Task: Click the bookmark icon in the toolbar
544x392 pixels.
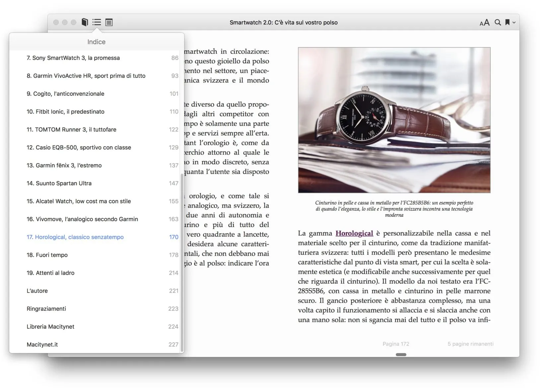Action: point(508,23)
